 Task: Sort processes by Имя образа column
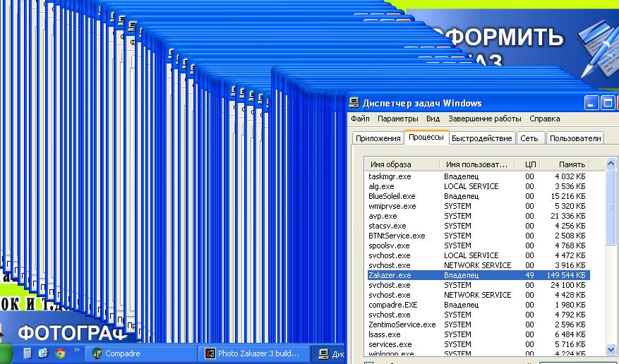pos(402,164)
